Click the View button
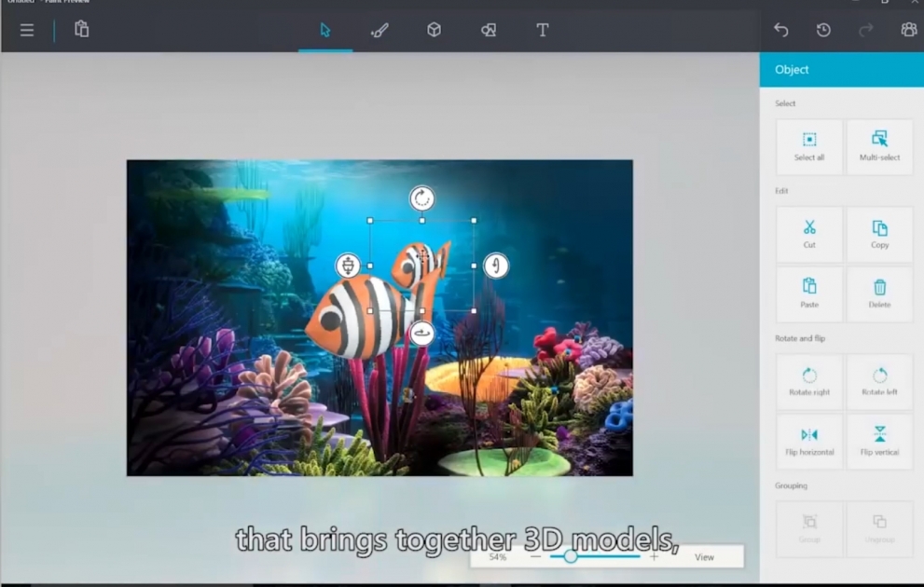Image resolution: width=924 pixels, height=587 pixels. pos(704,557)
